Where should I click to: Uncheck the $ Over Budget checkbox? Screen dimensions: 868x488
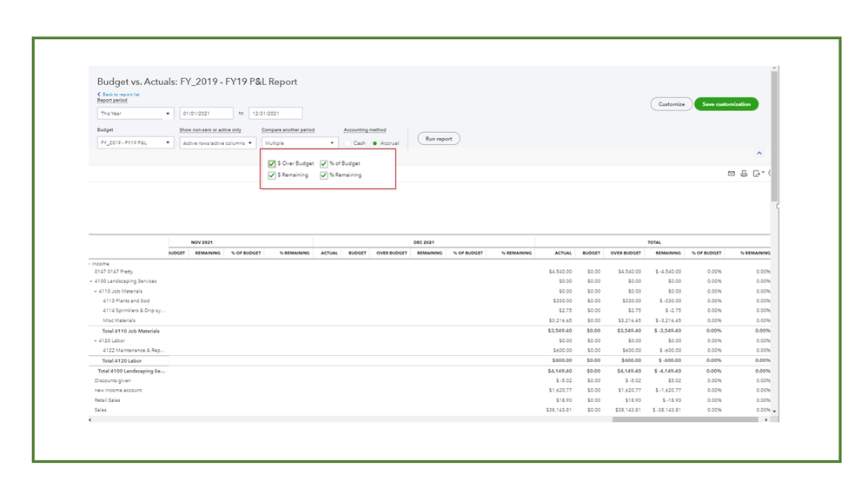272,163
